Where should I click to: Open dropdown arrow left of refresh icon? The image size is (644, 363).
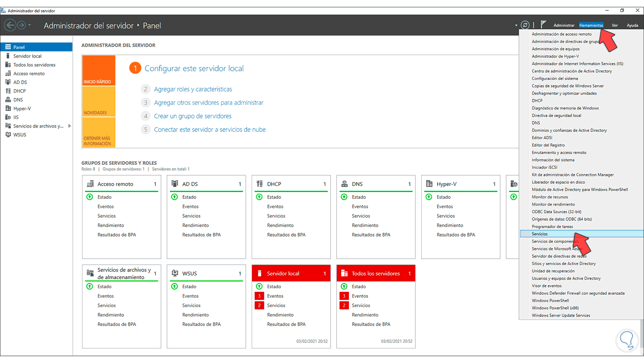[x=516, y=25]
